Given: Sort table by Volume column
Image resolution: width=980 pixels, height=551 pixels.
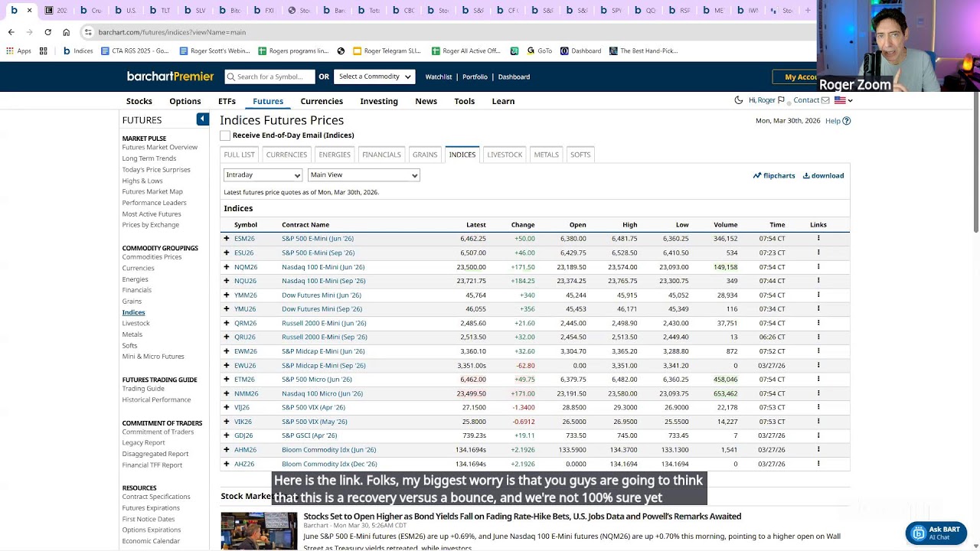Looking at the screenshot, I should 726,225.
